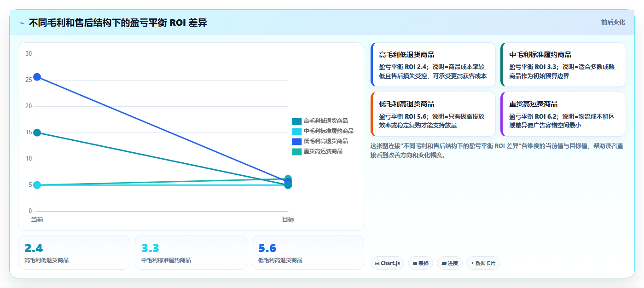This screenshot has height=288, width=644.
Task: Click the 前后变化 label
Action: (x=613, y=22)
